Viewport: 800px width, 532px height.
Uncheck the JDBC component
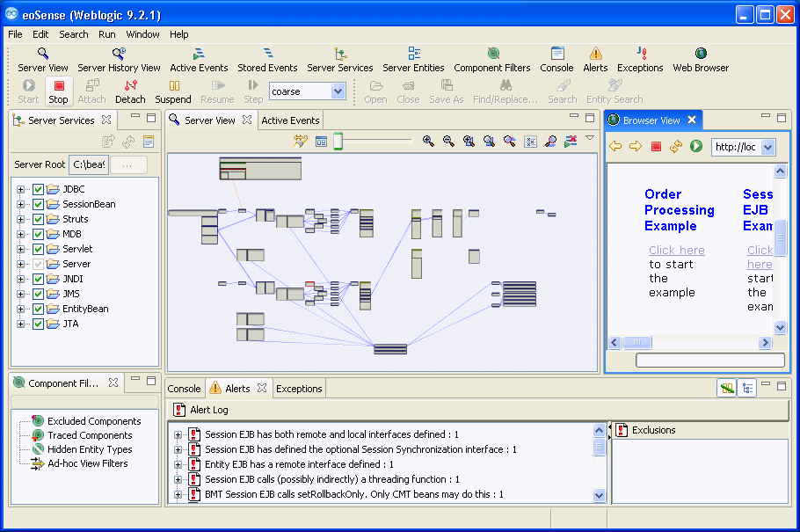[36, 187]
